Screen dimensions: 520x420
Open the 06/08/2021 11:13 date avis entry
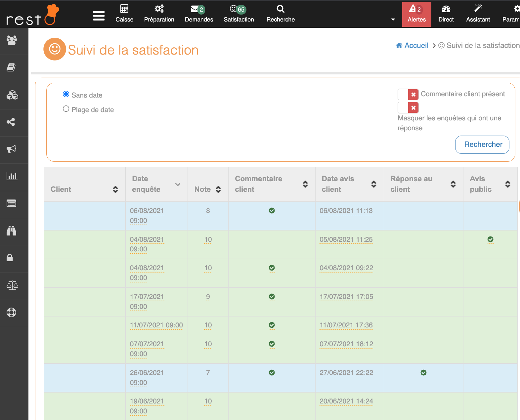pyautogui.click(x=346, y=211)
